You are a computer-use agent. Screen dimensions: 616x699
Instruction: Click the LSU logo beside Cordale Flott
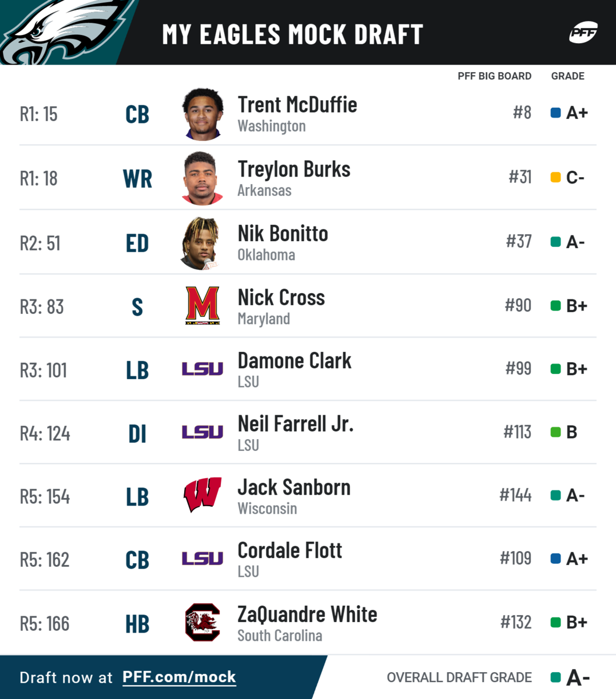coord(202,559)
